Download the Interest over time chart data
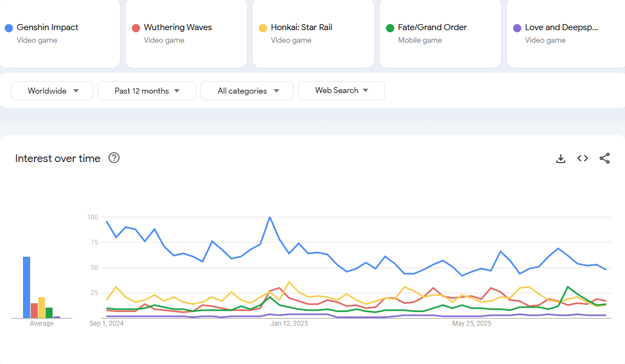The image size is (625, 364). tap(560, 159)
